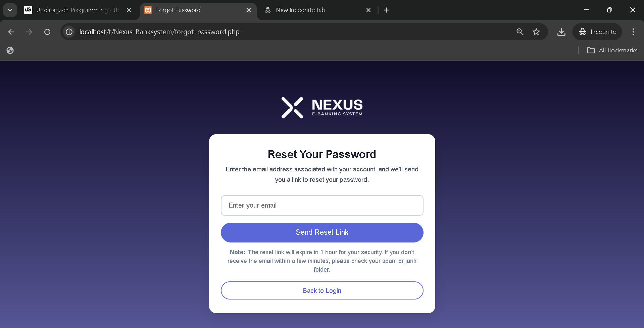Screen dimensions: 644x328
Task: View site information icon in address bar
Action: point(69,32)
